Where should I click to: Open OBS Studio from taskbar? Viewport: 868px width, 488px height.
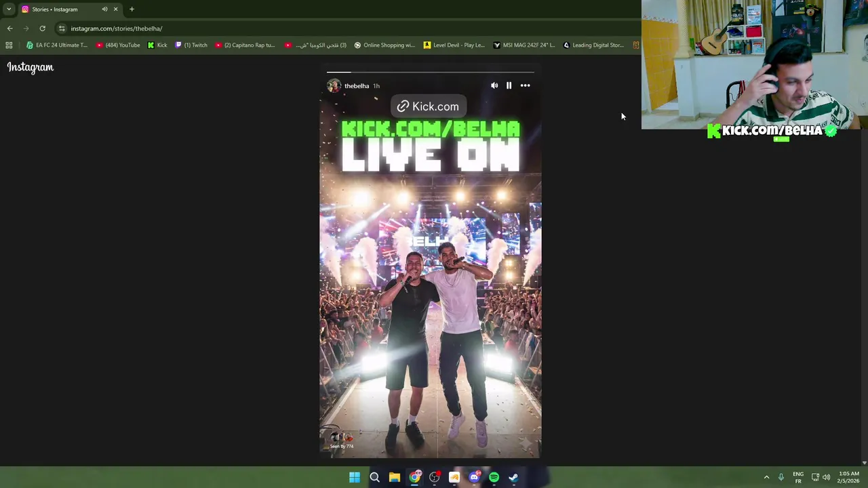click(434, 478)
